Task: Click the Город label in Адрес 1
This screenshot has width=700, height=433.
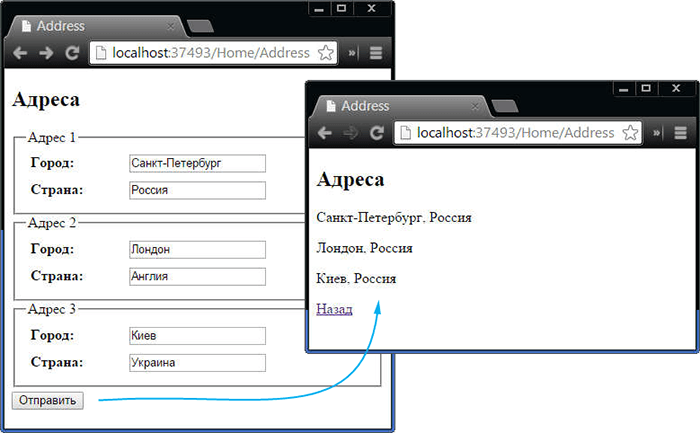Action: coord(52,163)
